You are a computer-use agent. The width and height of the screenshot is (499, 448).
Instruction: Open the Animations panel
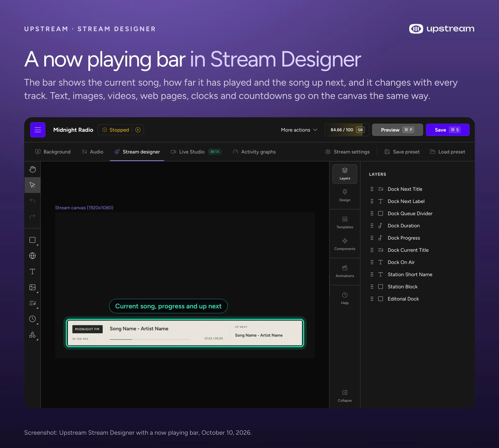(x=345, y=271)
